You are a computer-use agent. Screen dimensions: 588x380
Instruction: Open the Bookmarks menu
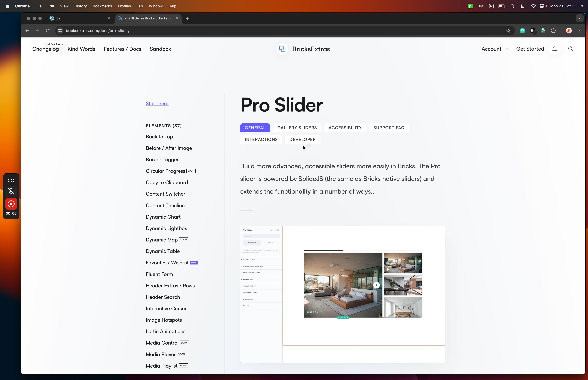(102, 6)
